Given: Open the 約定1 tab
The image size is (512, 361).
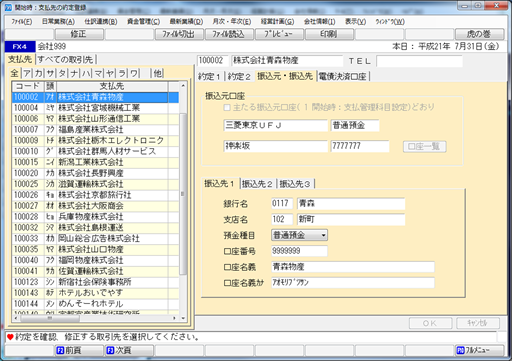Looking at the screenshot, I should (x=209, y=77).
